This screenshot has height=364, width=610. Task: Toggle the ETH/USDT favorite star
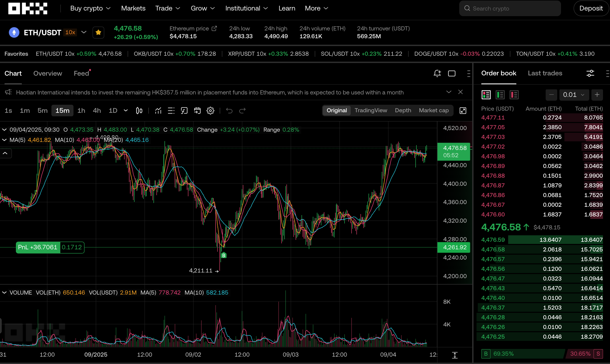(98, 33)
